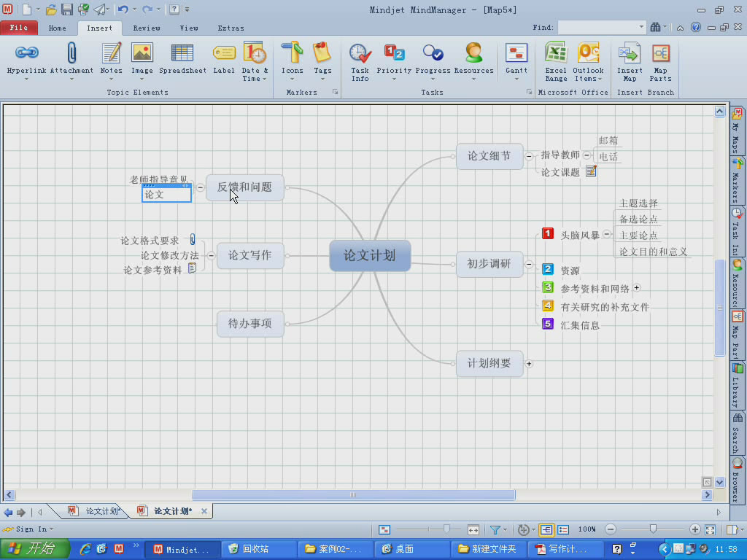Toggle the task pane icon in status bar
The width and height of the screenshot is (747, 560).
[732, 529]
